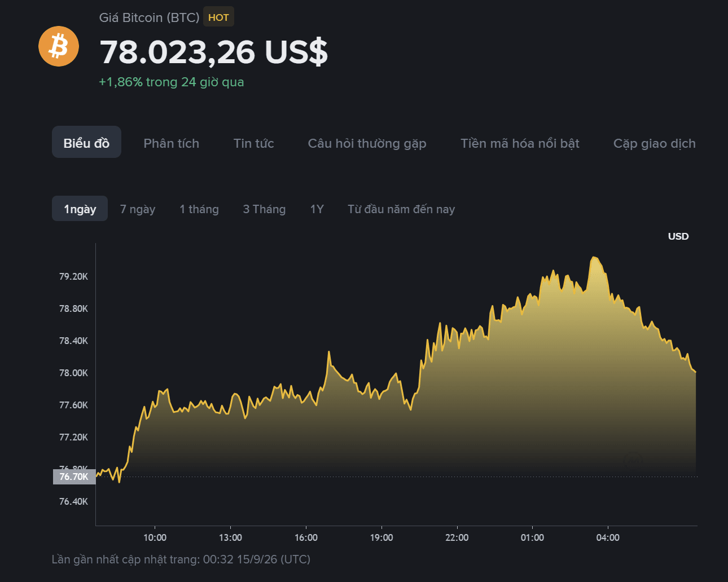Click the 76.40K y-axis label
Screen dimensions: 728x582
[x=73, y=501]
